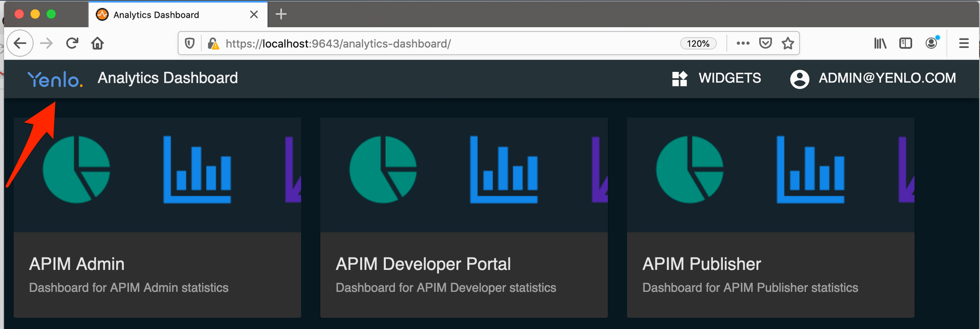
Task: Click bar chart icon in APIM Developer Portal card
Action: [x=504, y=169]
